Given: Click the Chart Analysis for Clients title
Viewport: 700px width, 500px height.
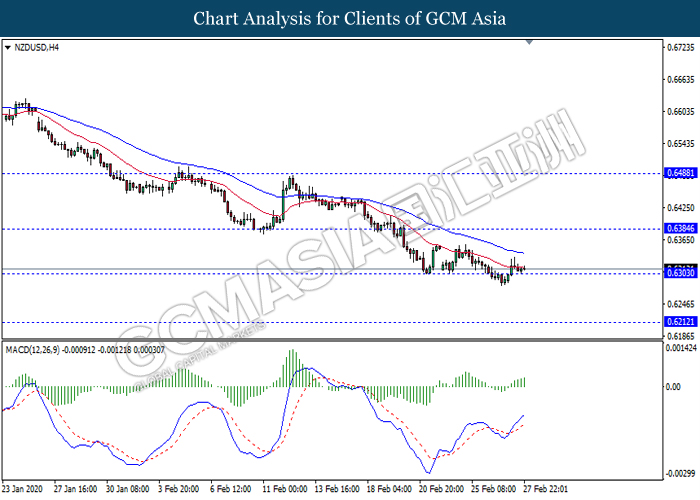Looking at the screenshot, I should coord(350,19).
